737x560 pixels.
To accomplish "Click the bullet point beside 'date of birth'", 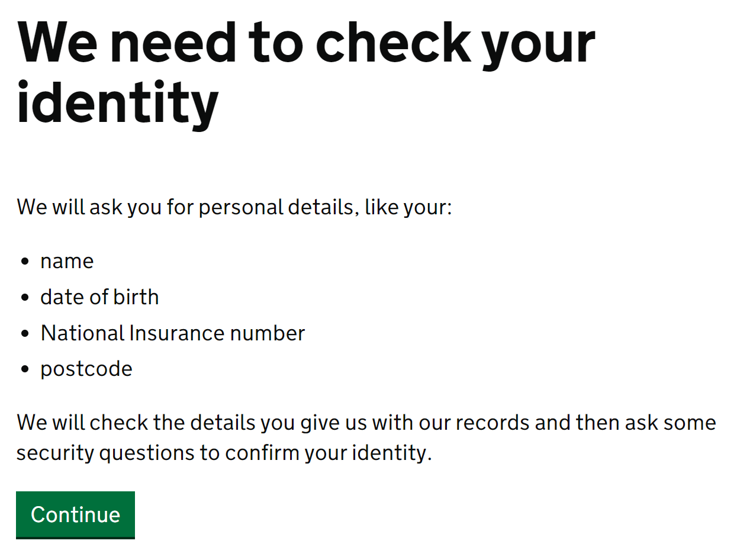I will (x=25, y=298).
